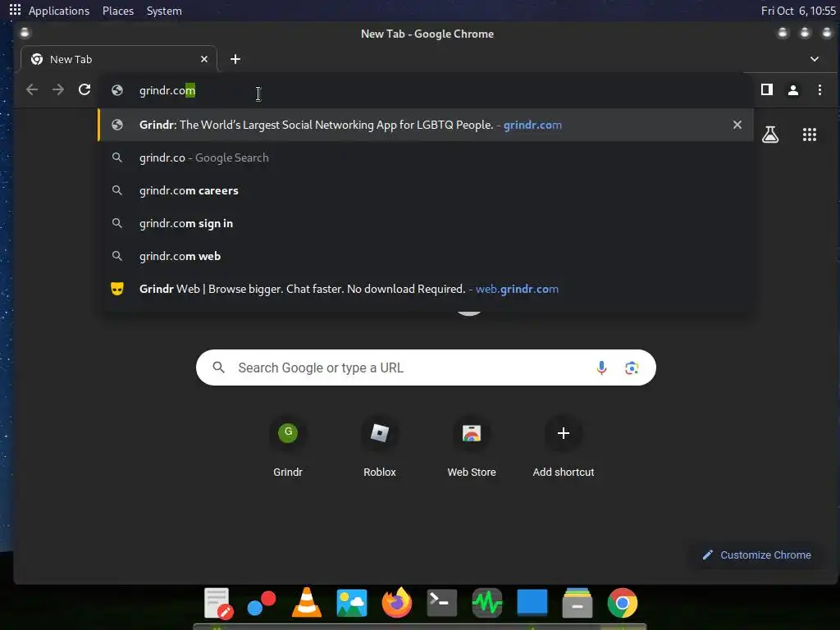This screenshot has width=840, height=630.
Task: Go back using the back arrow
Action: point(32,89)
